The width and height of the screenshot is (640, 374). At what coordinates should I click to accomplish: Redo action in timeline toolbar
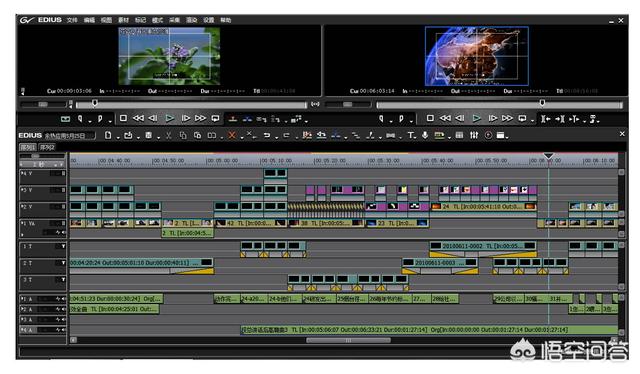click(x=286, y=135)
